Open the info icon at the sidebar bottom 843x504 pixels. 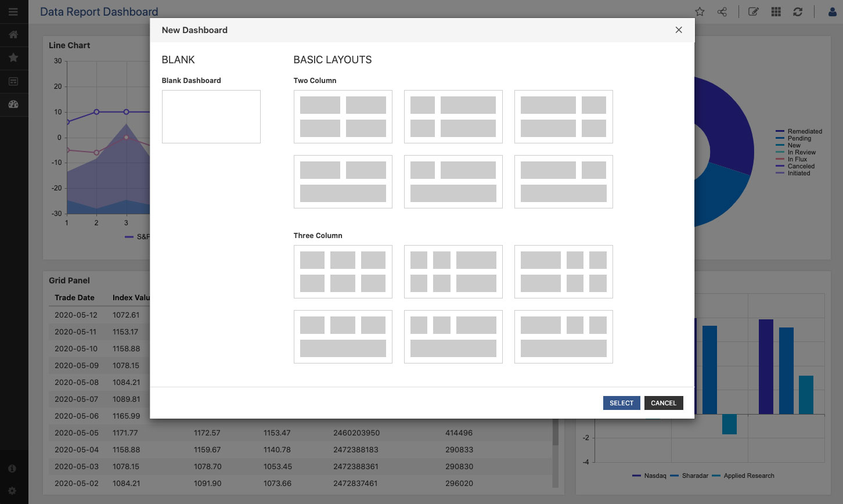tap(12, 468)
